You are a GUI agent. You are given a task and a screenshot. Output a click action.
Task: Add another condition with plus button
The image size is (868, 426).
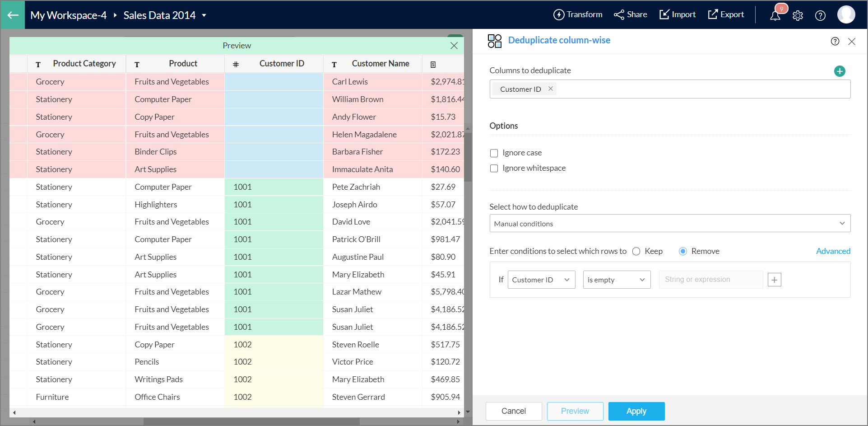coord(774,280)
